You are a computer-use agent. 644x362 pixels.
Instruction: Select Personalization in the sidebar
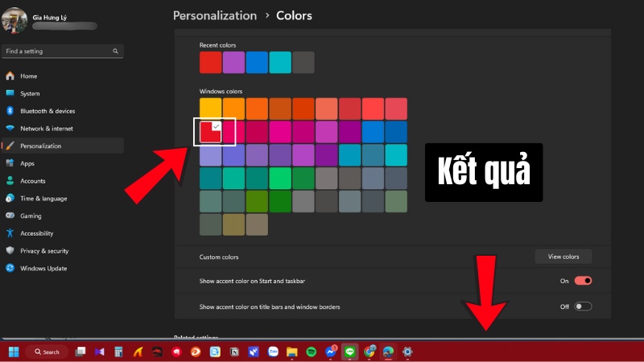[x=63, y=146]
